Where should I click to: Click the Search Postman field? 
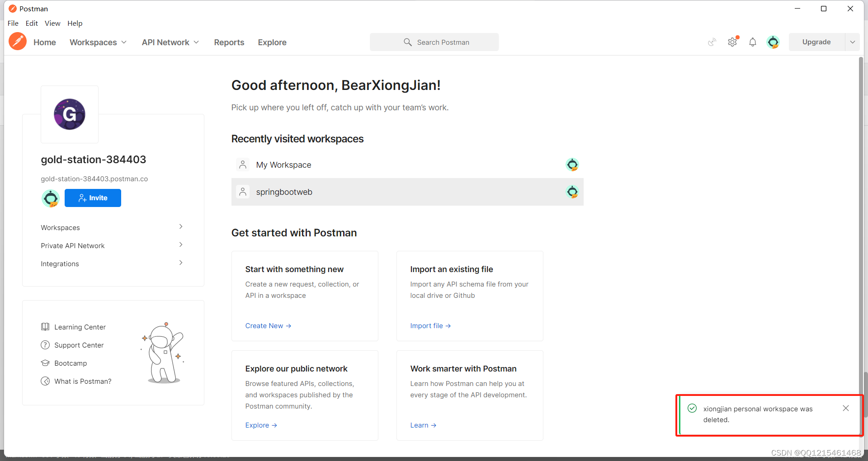point(434,42)
